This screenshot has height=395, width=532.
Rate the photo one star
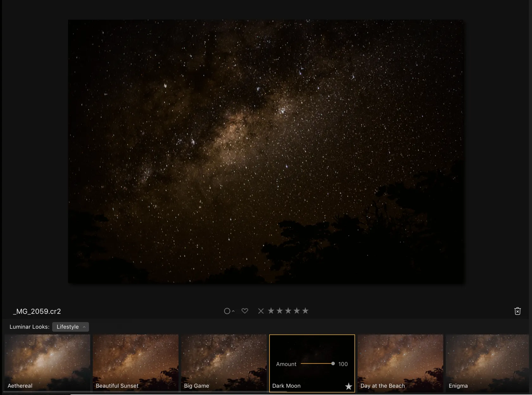[271, 311]
